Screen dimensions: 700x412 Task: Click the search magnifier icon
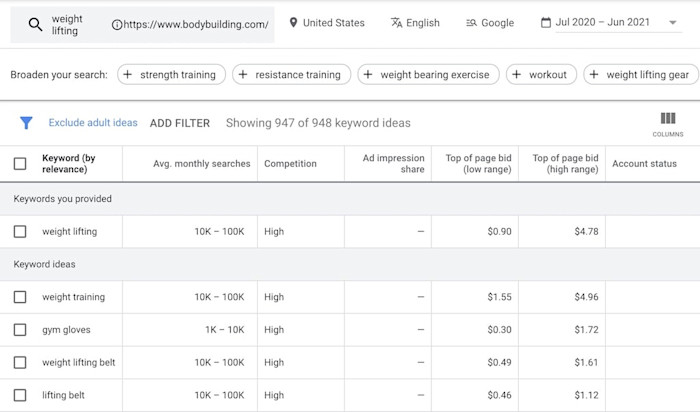click(35, 24)
